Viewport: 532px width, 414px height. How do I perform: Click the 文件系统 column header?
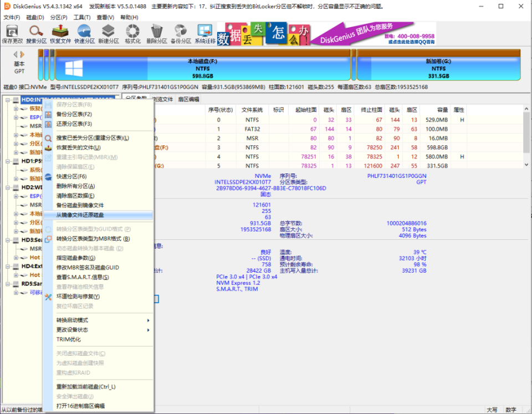pyautogui.click(x=252, y=110)
